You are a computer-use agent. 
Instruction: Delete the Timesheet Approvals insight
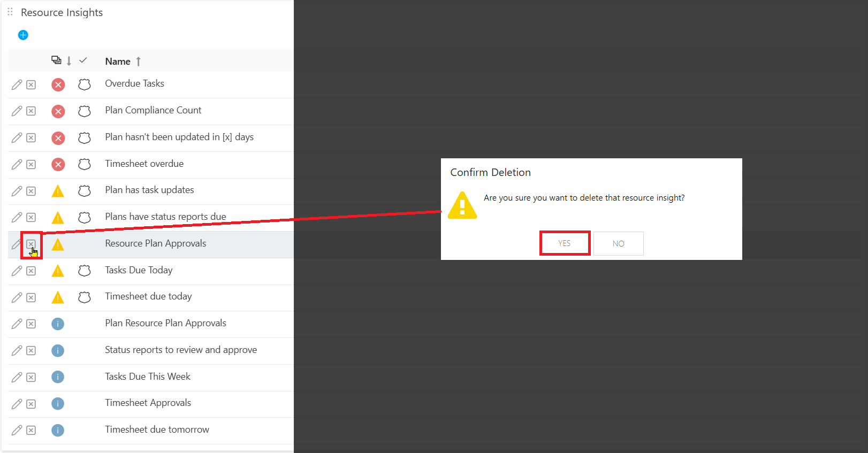pos(31,404)
